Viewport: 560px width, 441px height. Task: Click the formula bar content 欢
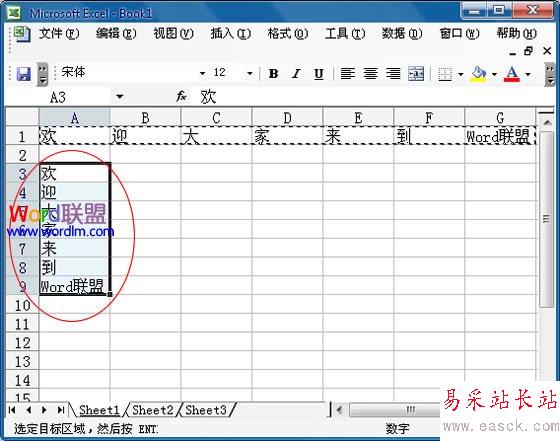(208, 97)
